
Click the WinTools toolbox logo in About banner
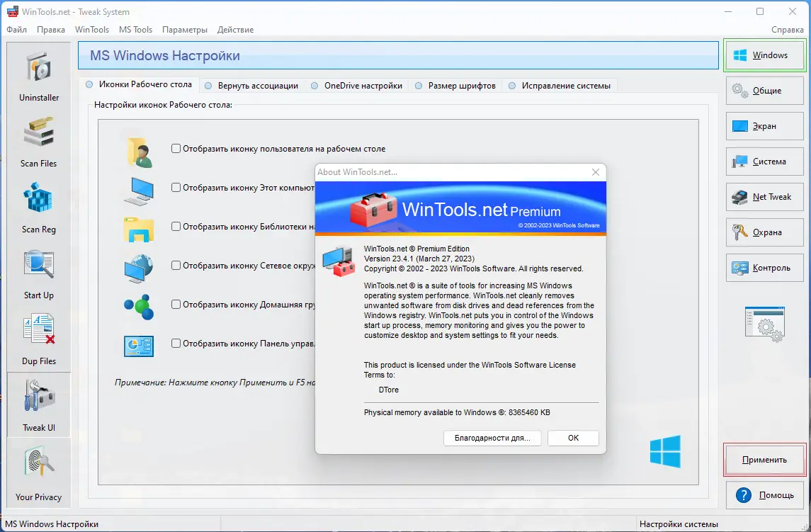pos(373,210)
